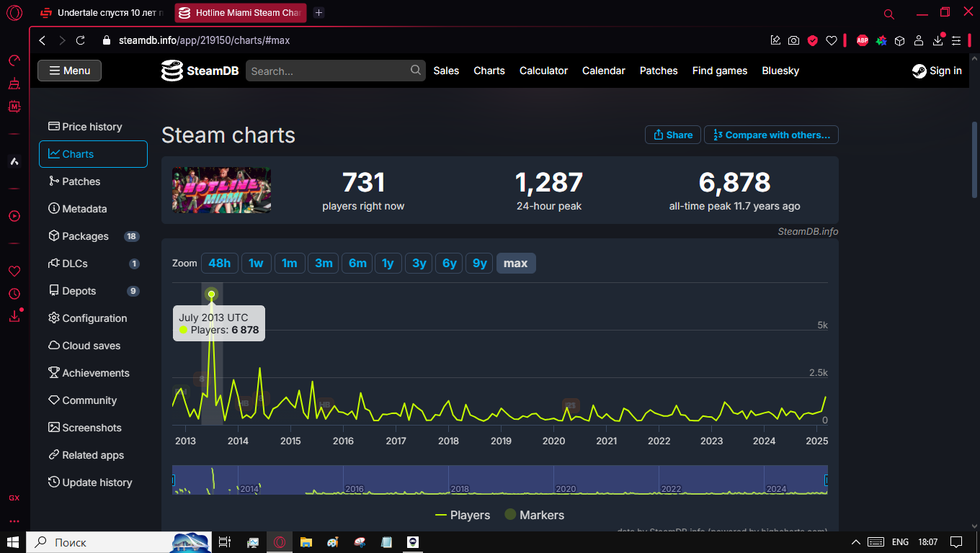The height and width of the screenshot is (553, 980).
Task: Select Charts in the side menu
Action: [x=93, y=154]
